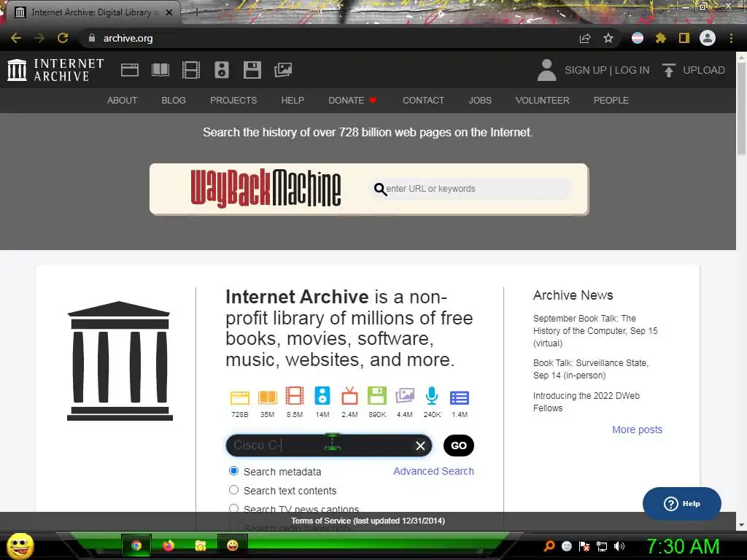
Task: Toggle the browser side panel icon
Action: pos(684,38)
